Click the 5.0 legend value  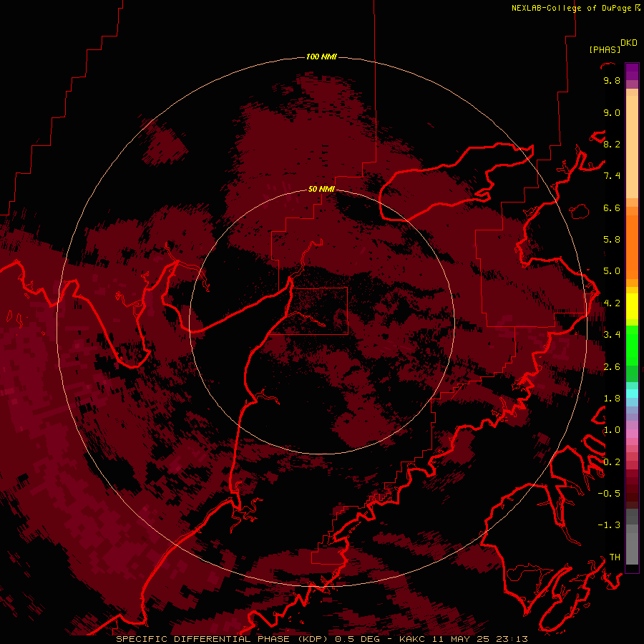point(612,271)
